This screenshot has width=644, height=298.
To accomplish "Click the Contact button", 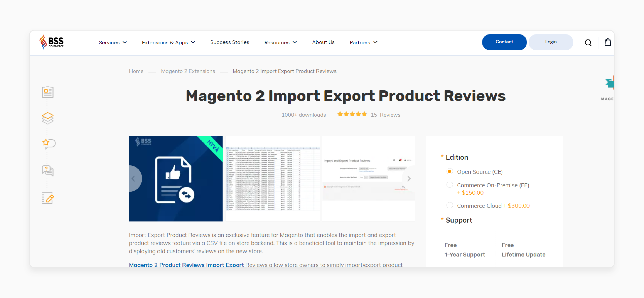I will click(504, 42).
